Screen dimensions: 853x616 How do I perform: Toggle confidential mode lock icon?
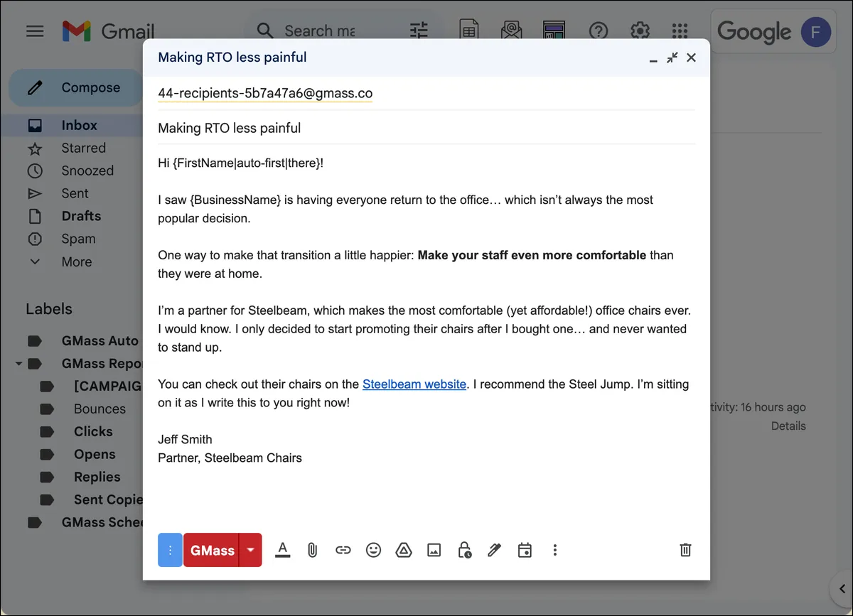click(x=464, y=550)
